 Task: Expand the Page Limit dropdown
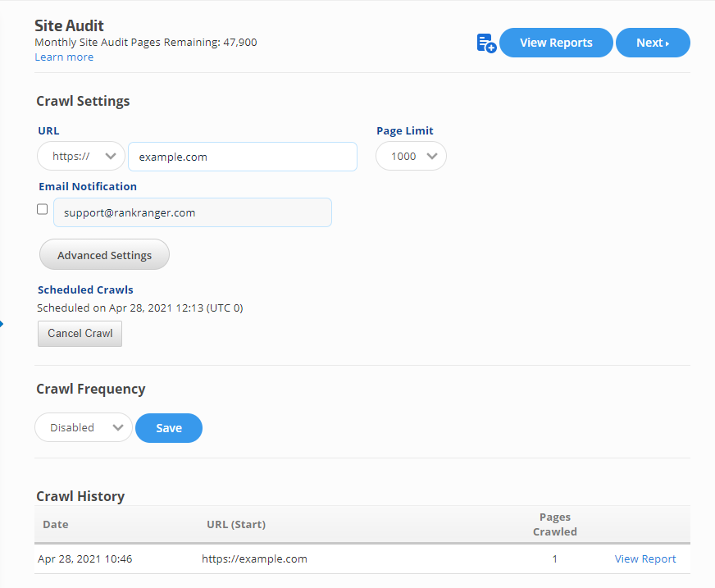point(411,157)
